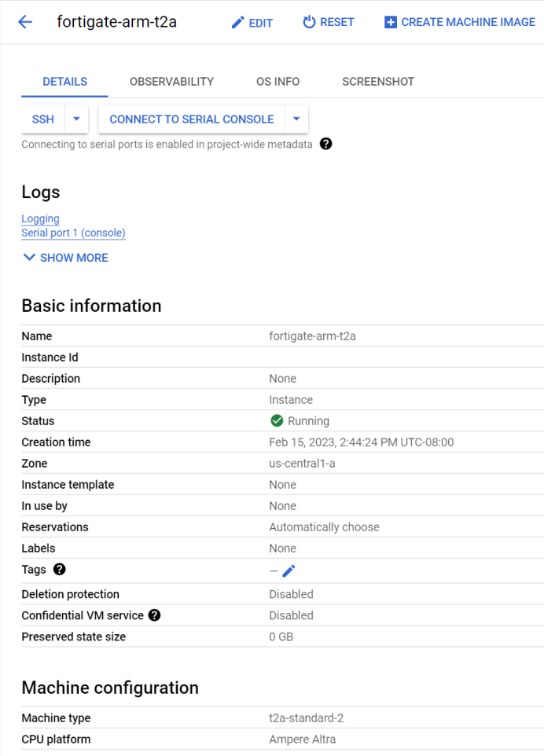This screenshot has width=544, height=756.
Task: View Serial port 1 console output
Action: (72, 233)
